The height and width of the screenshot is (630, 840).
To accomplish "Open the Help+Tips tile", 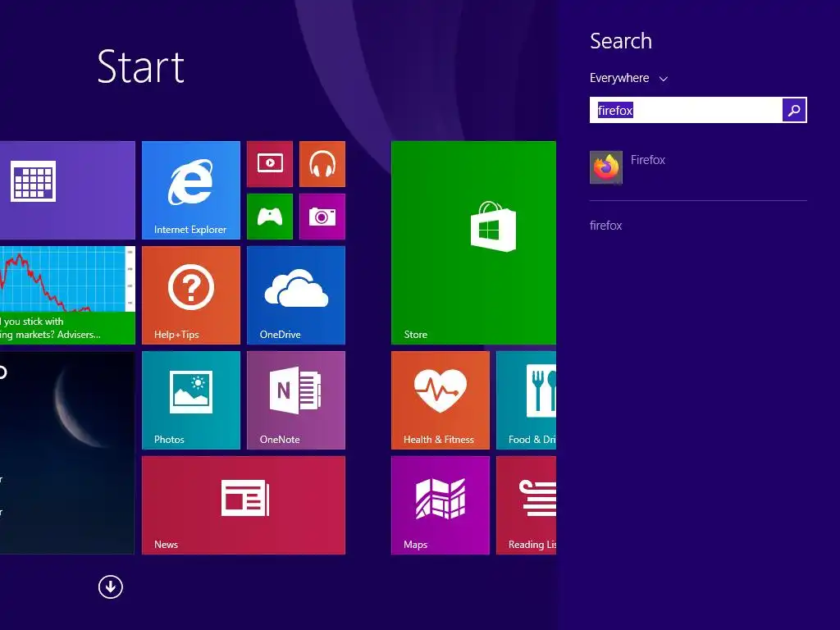I will pos(190,295).
